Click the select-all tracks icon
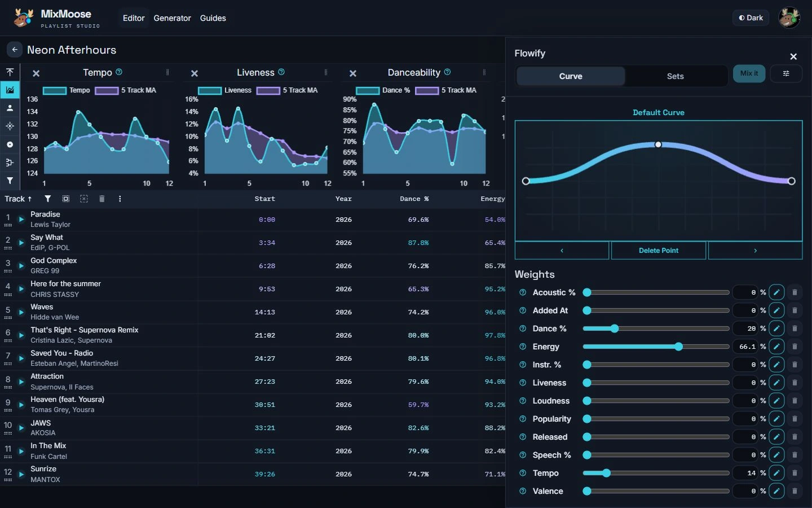The width and height of the screenshot is (812, 508). click(66, 199)
